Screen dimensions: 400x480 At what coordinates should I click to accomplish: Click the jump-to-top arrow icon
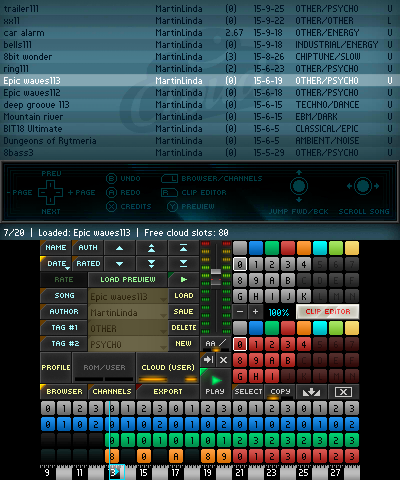click(x=183, y=248)
